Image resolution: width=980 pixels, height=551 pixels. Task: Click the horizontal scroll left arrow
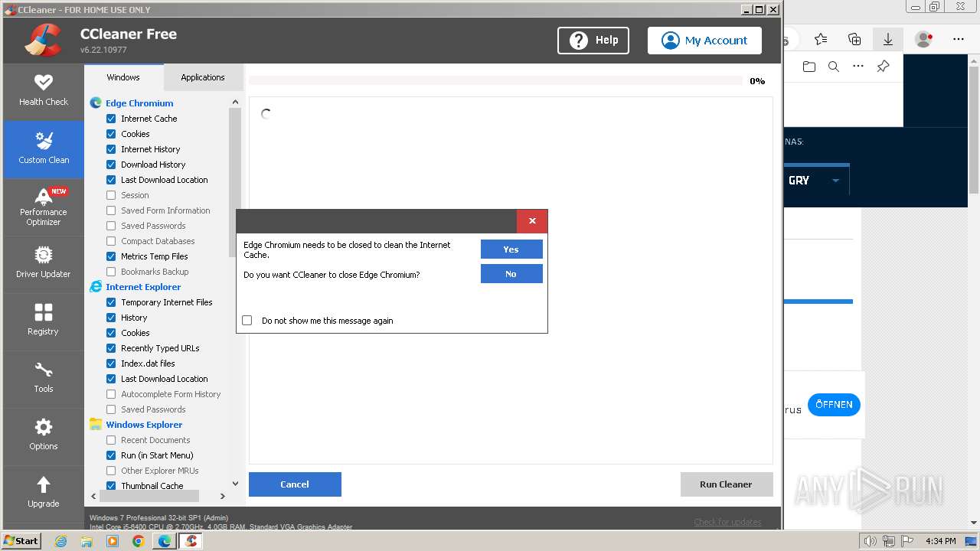point(93,496)
